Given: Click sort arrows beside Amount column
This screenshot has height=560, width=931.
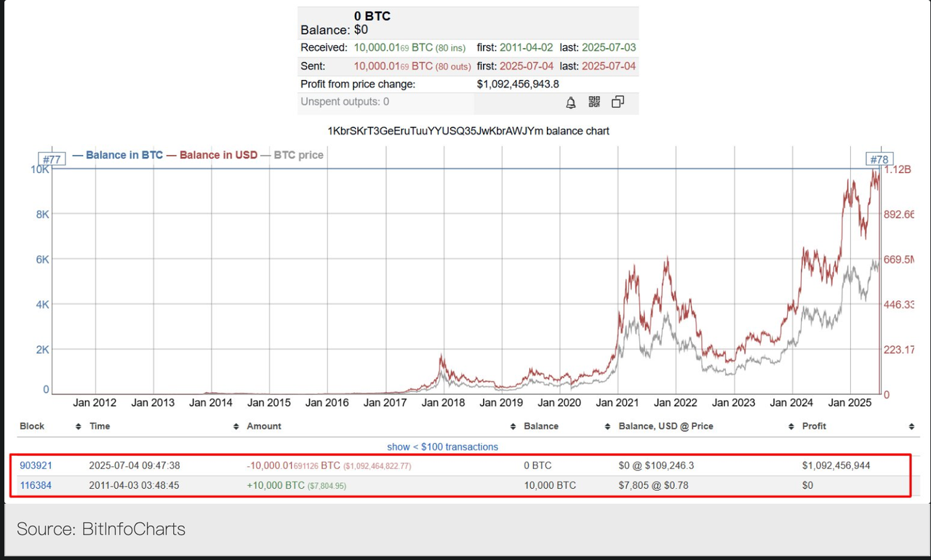Looking at the screenshot, I should 513,427.
